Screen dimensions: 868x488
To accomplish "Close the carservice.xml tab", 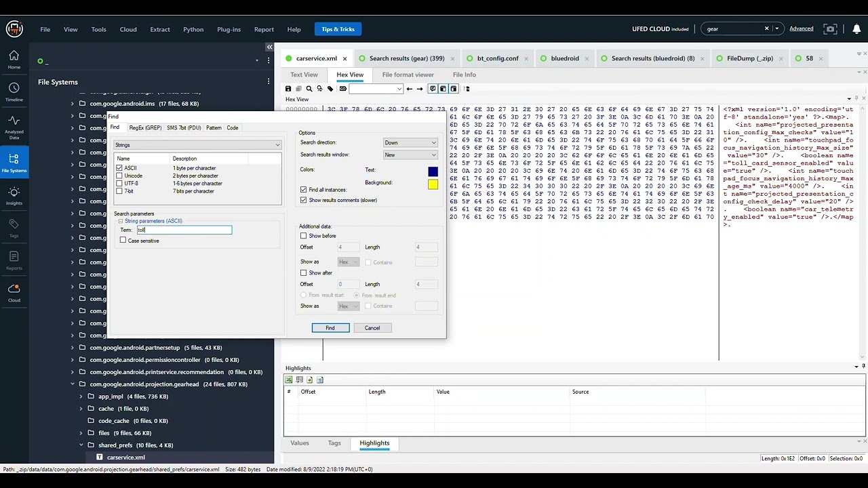I will tap(344, 58).
